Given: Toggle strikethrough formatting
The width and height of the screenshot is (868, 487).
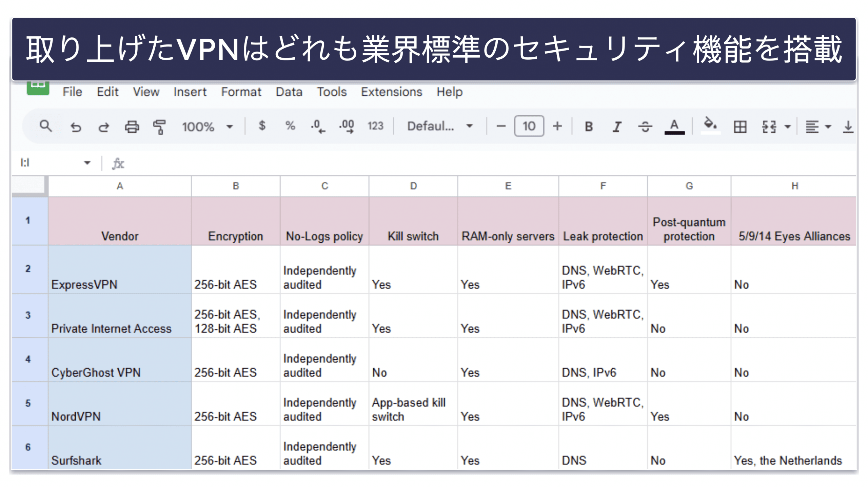Looking at the screenshot, I should click(x=645, y=126).
